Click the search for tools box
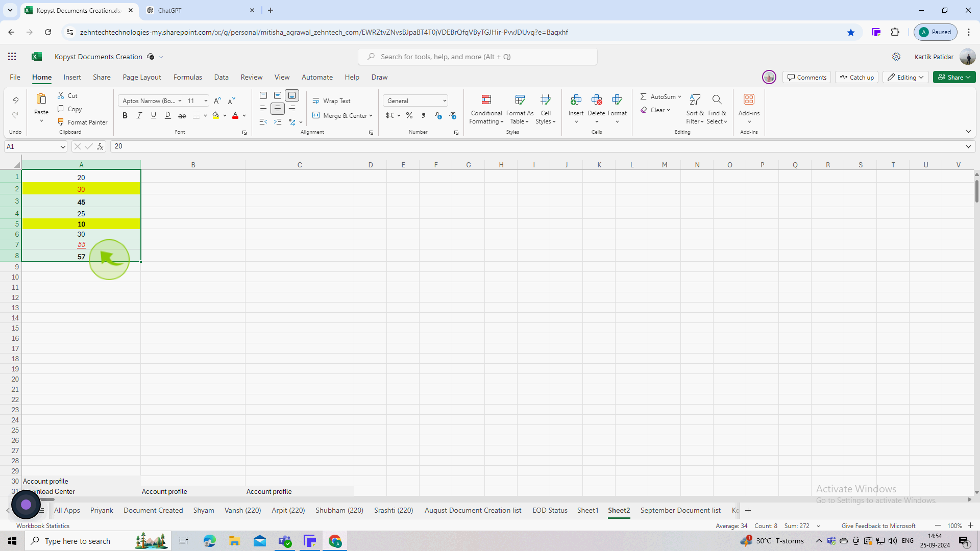The height and width of the screenshot is (551, 980). pos(478,57)
